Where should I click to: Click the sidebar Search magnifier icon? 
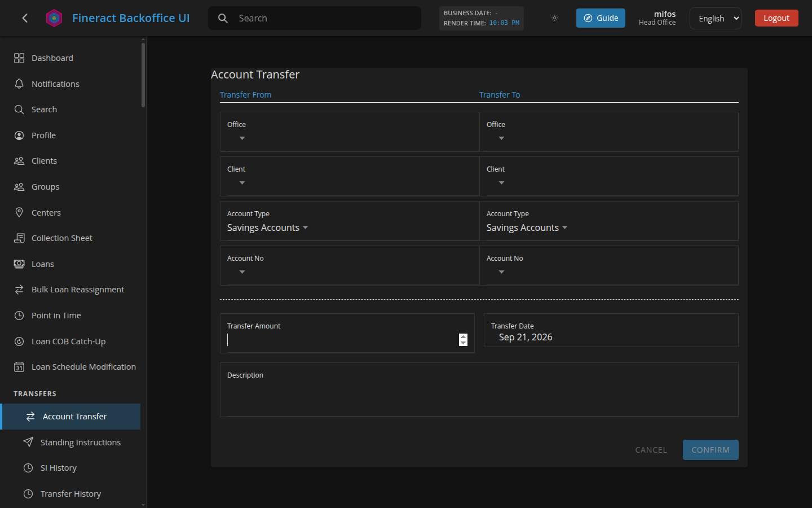coord(19,110)
